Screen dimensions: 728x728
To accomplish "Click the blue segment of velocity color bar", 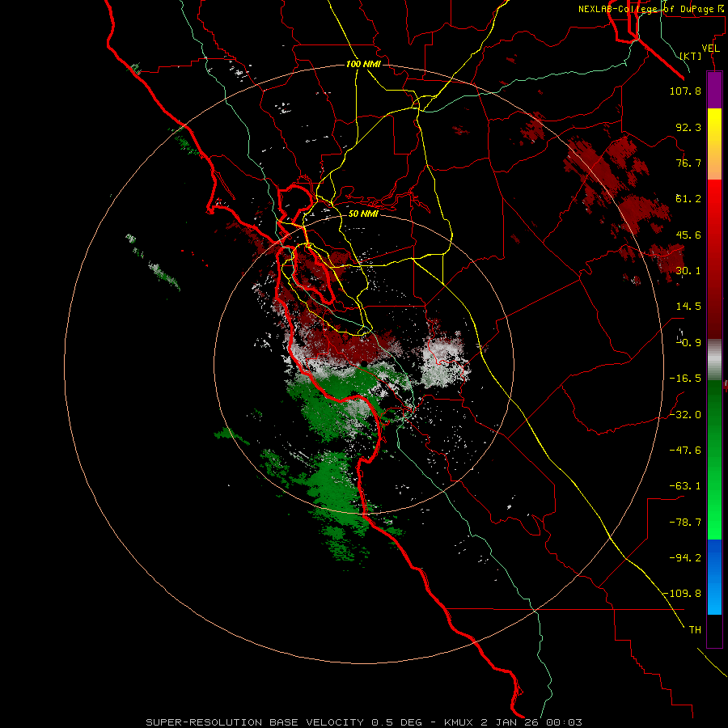I will (x=714, y=577).
